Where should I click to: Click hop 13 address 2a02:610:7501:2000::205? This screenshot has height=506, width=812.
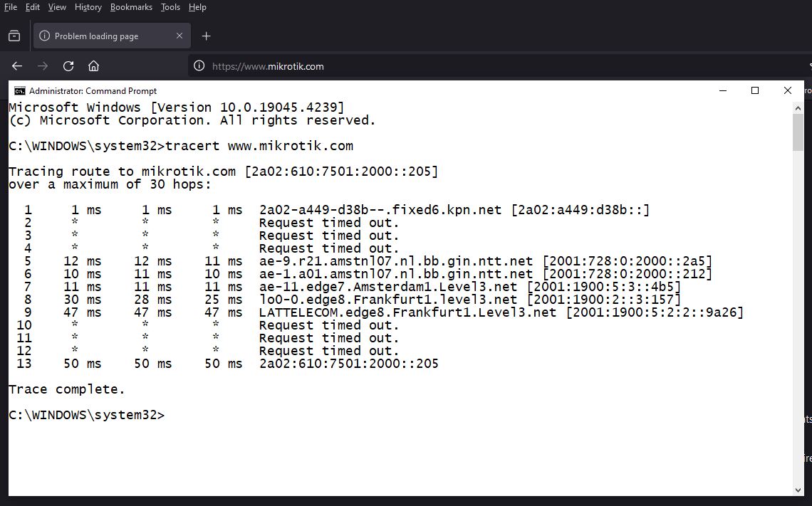348,364
